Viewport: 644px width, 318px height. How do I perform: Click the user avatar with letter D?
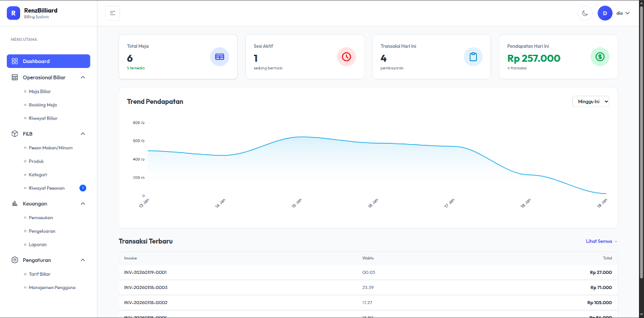pos(604,13)
